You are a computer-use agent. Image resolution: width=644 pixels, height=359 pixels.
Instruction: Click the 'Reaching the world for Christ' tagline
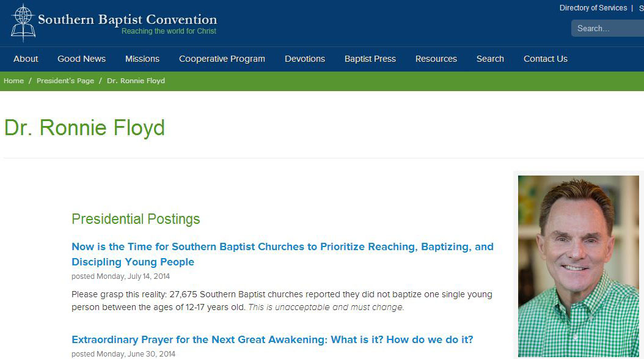click(169, 31)
